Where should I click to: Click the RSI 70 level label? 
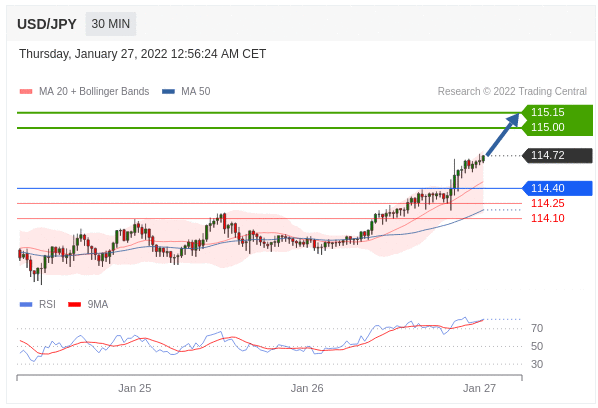(537, 328)
